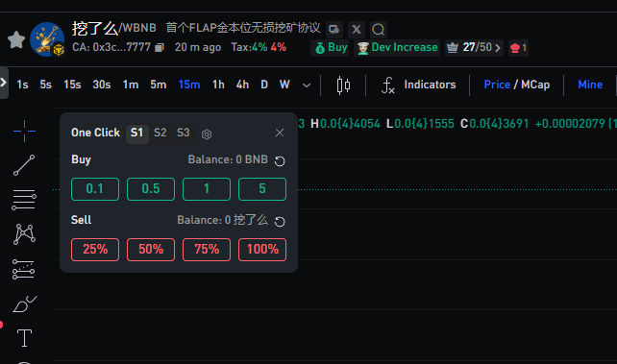This screenshot has width=617, height=364.
Task: Buy with 5 BNB
Action: (x=262, y=189)
